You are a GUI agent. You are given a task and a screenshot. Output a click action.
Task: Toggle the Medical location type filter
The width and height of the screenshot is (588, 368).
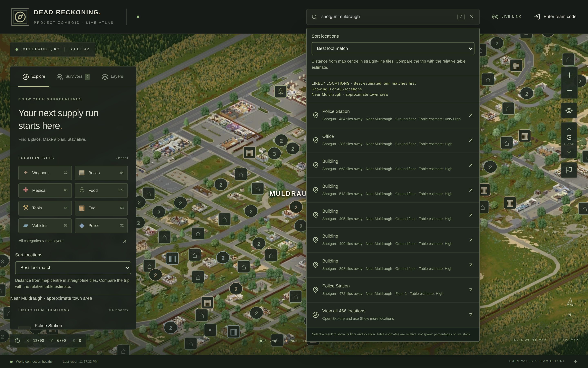(45, 190)
